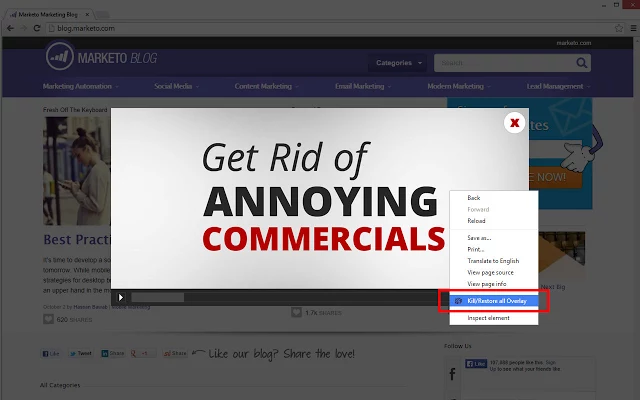Expand Lead Management nav menu
The width and height of the screenshot is (640, 400).
558,86
